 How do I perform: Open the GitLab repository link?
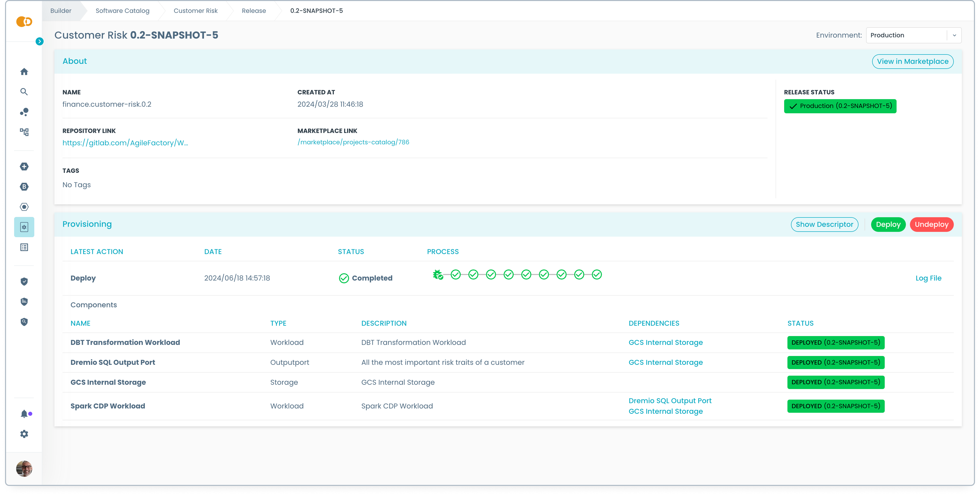[126, 142]
